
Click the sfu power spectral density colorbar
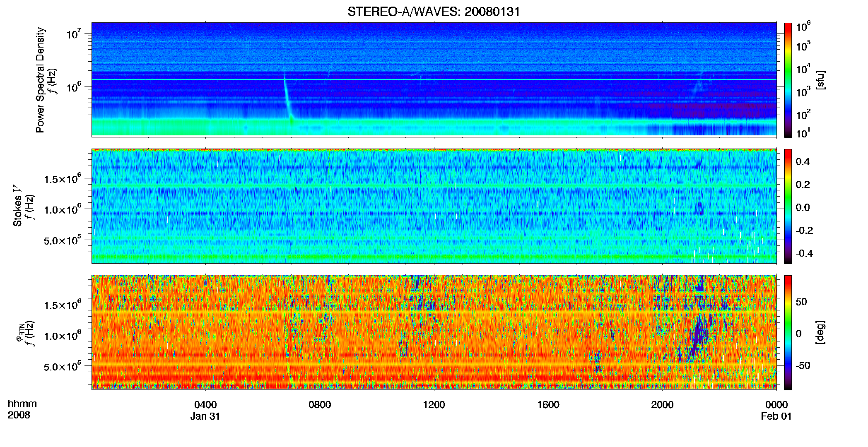coord(788,80)
